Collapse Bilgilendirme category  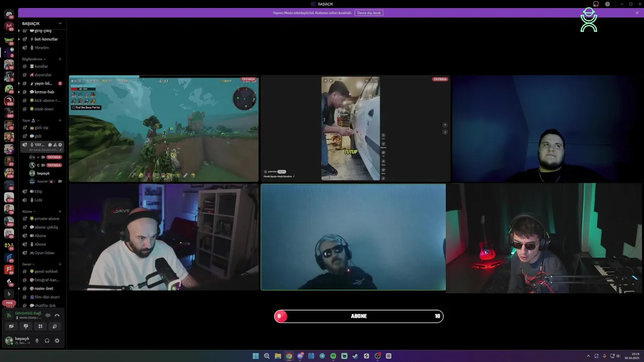click(34, 59)
